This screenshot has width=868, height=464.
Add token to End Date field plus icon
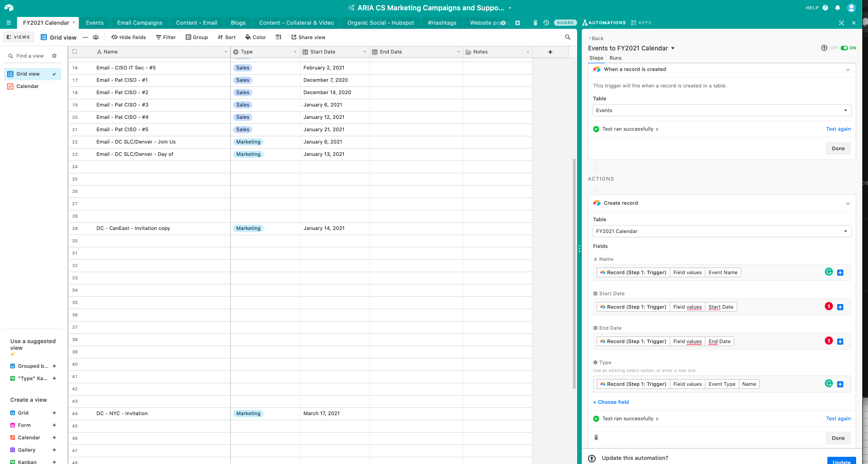coord(840,342)
